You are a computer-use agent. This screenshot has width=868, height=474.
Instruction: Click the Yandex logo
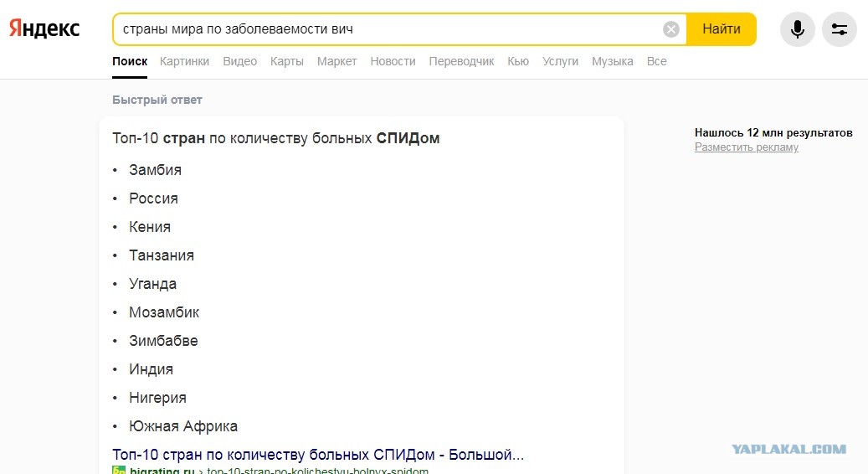pyautogui.click(x=44, y=28)
